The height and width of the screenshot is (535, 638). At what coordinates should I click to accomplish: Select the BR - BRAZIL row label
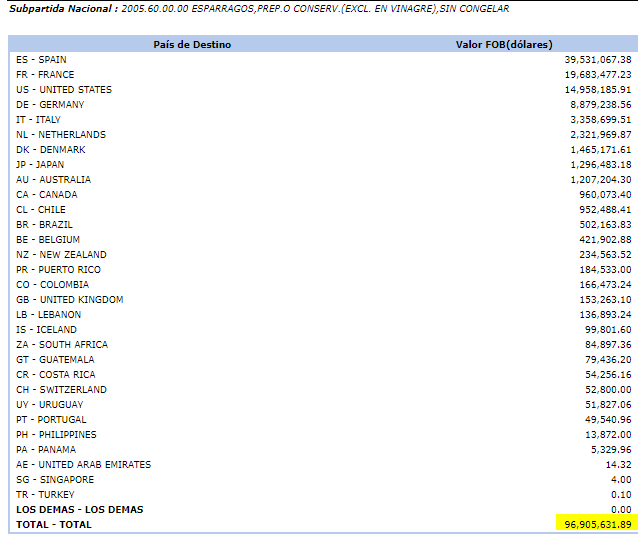point(44,225)
